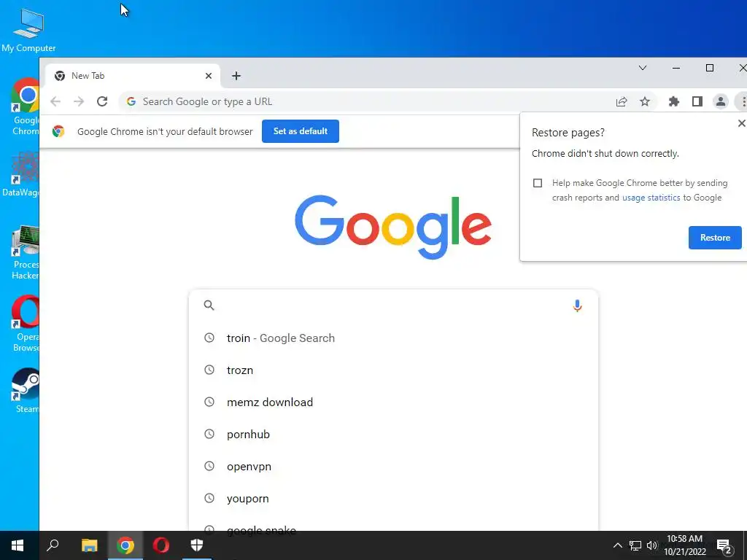Select My Computer desktop icon

coord(28,31)
